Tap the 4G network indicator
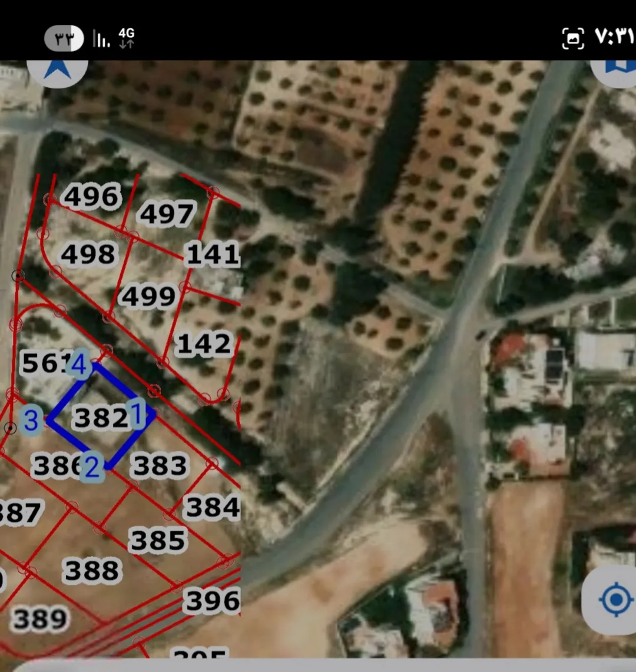Viewport: 636px width, 672px height. click(x=127, y=38)
